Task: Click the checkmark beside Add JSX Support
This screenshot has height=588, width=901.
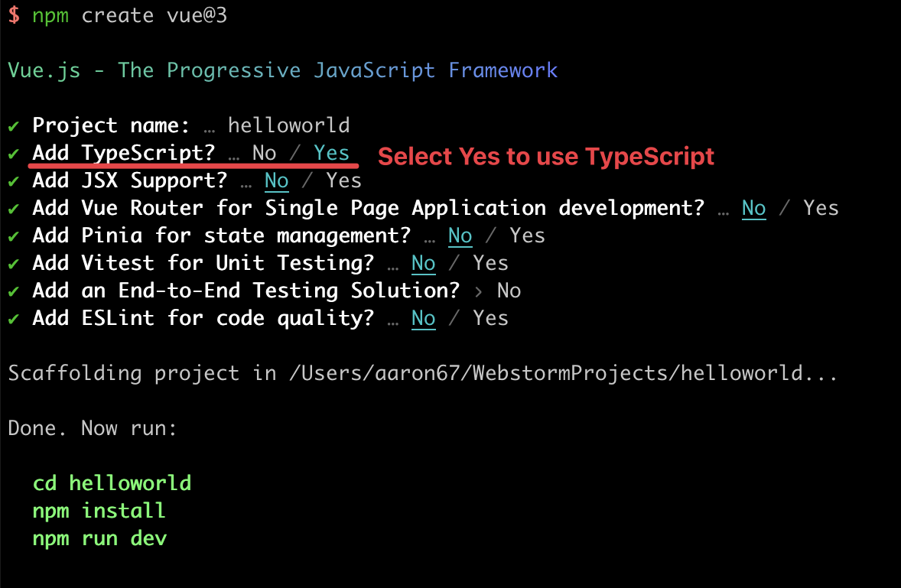Action: 14,180
